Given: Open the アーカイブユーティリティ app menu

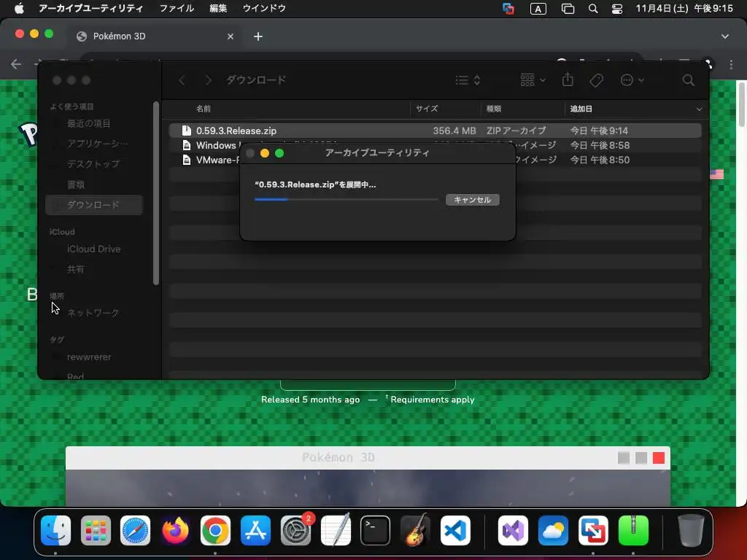Looking at the screenshot, I should 90,8.
